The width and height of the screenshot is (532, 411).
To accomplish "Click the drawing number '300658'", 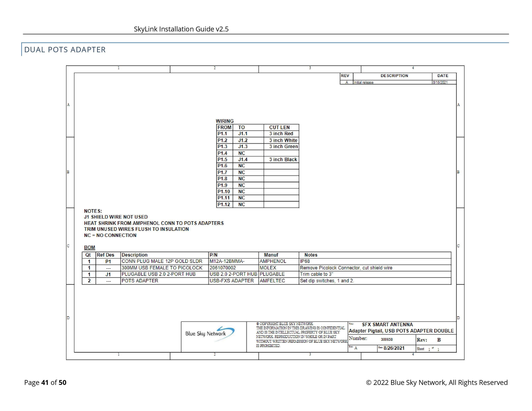I will coord(387,339).
